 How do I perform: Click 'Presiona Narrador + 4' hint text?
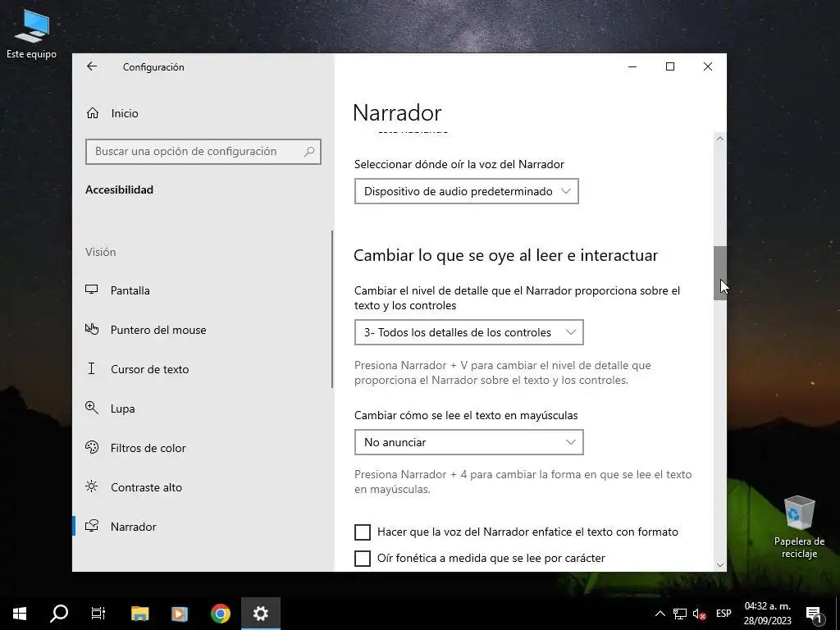tap(523, 482)
